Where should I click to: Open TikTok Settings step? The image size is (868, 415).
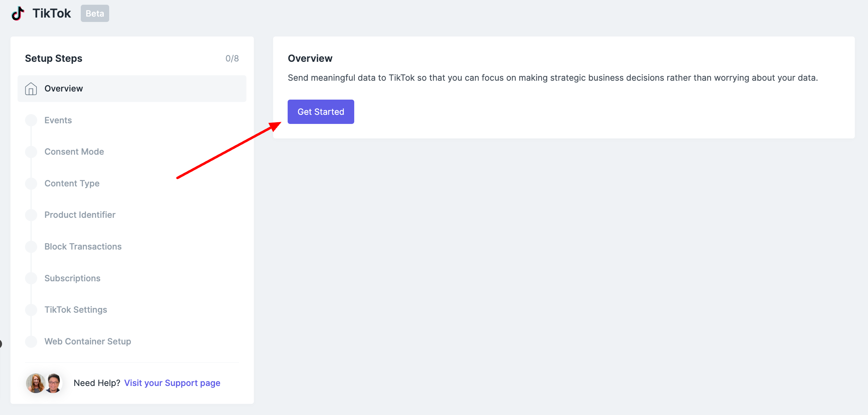click(x=76, y=310)
